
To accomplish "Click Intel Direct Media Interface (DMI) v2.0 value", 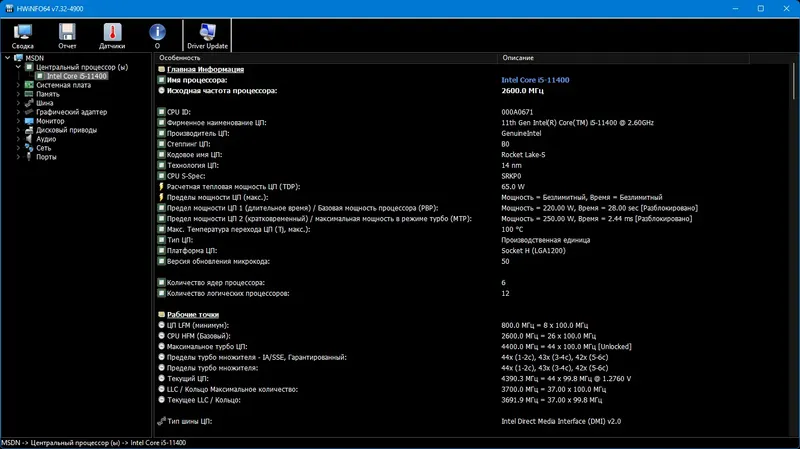I will 561,421.
